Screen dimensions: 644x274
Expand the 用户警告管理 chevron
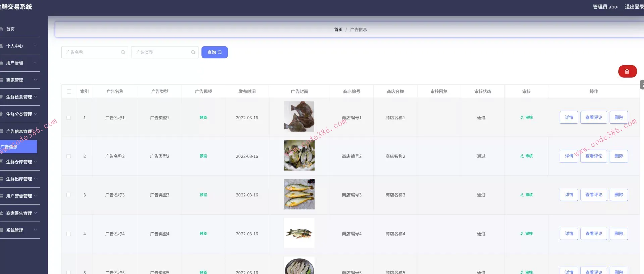click(35, 196)
